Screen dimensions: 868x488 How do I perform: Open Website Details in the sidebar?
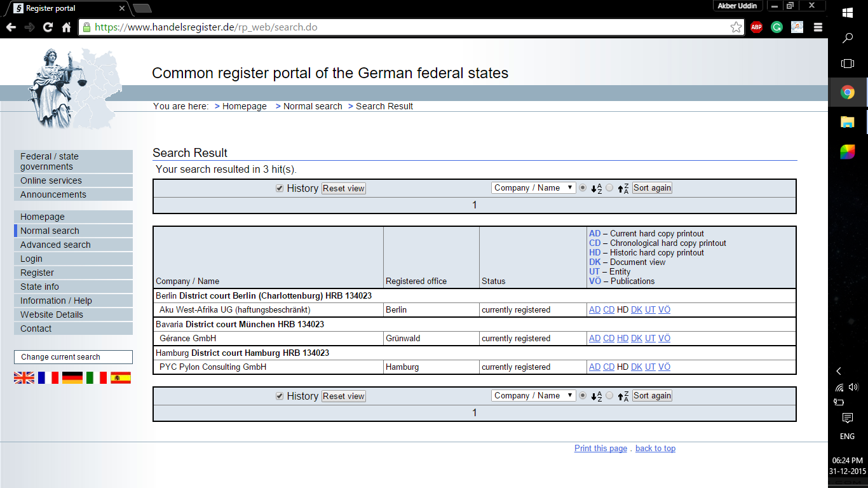(x=73, y=315)
